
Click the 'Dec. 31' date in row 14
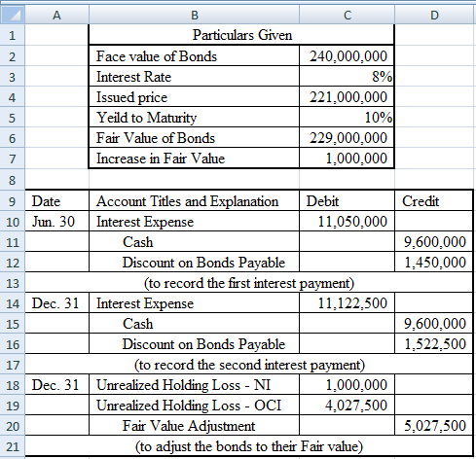pos(56,303)
